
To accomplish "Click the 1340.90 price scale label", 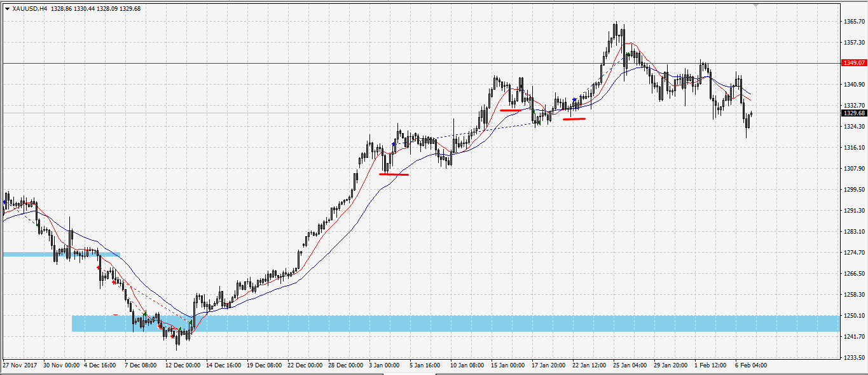I will tap(854, 84).
